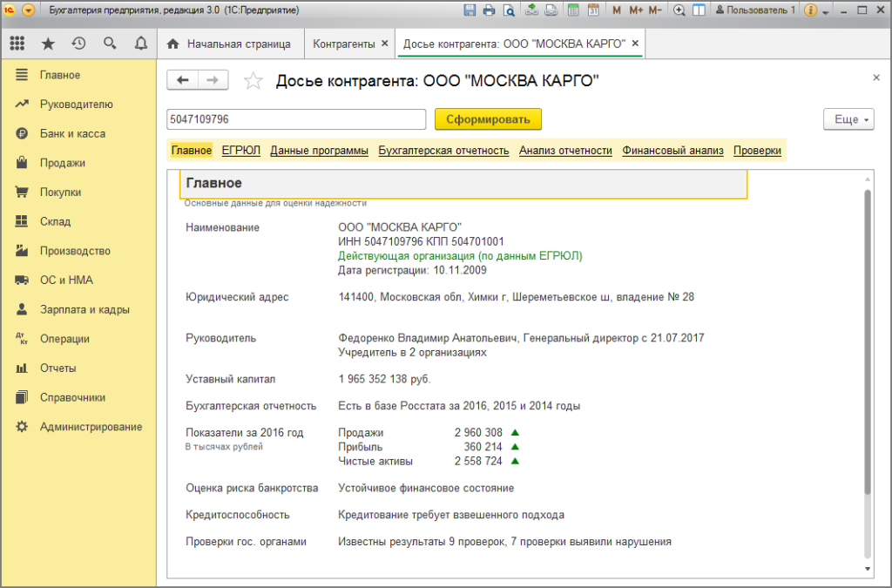Screen dimensions: 892x588
Task: Open the History clock icon
Action: point(78,44)
